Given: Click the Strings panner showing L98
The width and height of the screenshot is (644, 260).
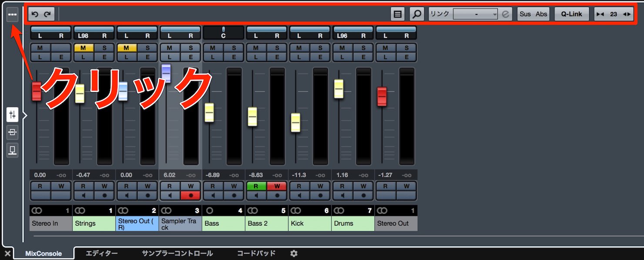Looking at the screenshot, I should tap(94, 33).
